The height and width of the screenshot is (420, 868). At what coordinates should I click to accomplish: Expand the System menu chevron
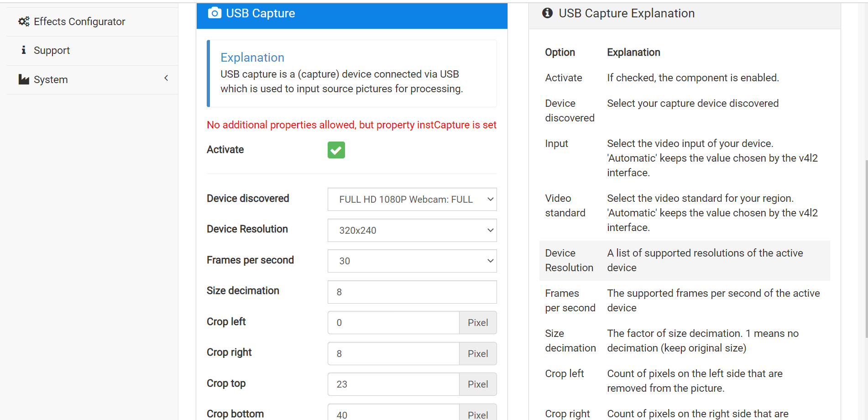coord(166,78)
